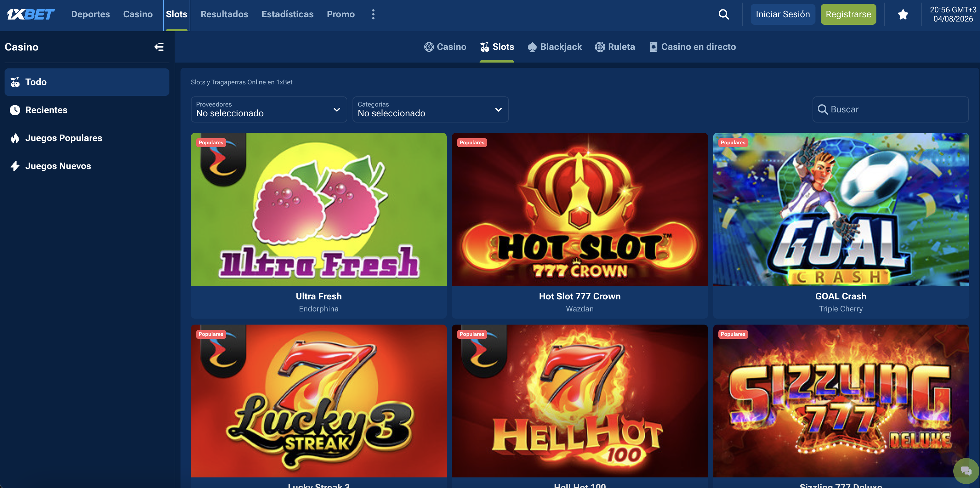Screen dimensions: 980x488
Task: Switch to the Slots sub-tab
Action: click(x=497, y=47)
